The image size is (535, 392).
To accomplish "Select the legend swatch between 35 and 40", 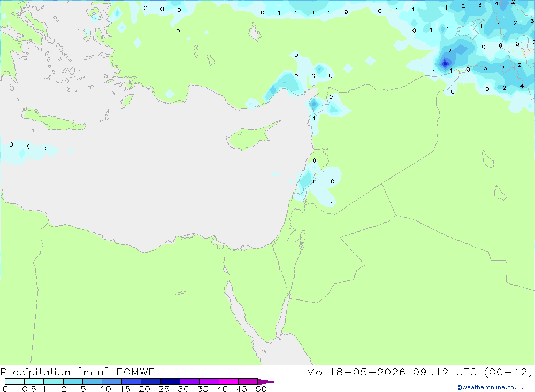I will (209, 381).
